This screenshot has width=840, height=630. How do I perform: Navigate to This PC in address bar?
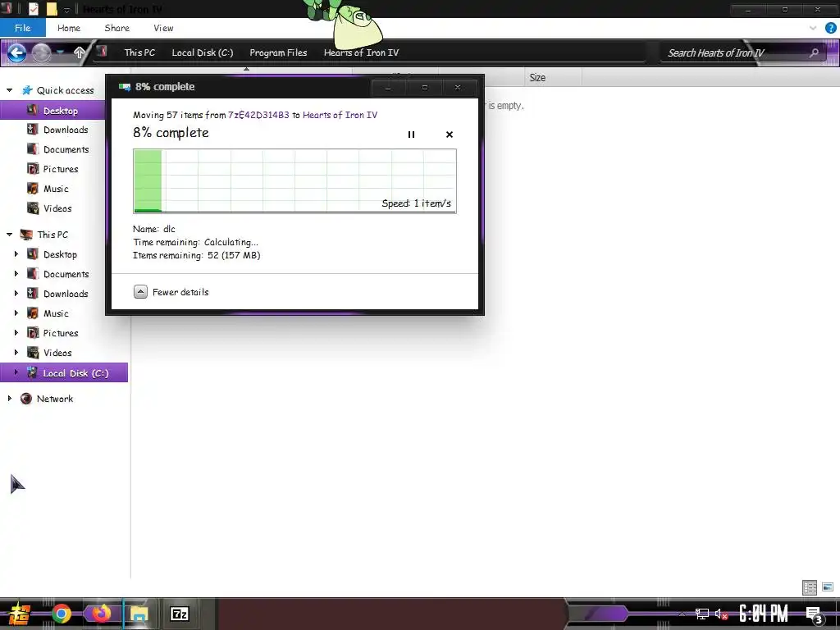click(139, 52)
